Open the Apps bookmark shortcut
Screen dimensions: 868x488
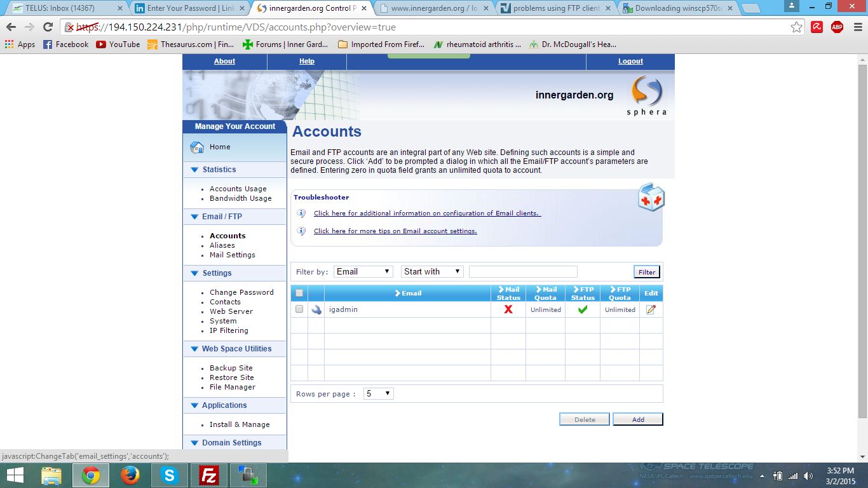[20, 44]
